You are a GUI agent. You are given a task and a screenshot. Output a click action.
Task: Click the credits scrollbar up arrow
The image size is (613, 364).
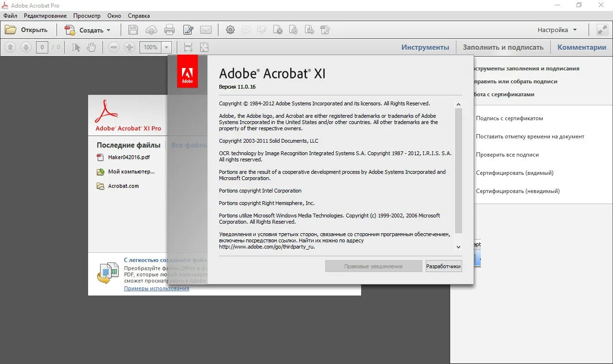(x=458, y=104)
